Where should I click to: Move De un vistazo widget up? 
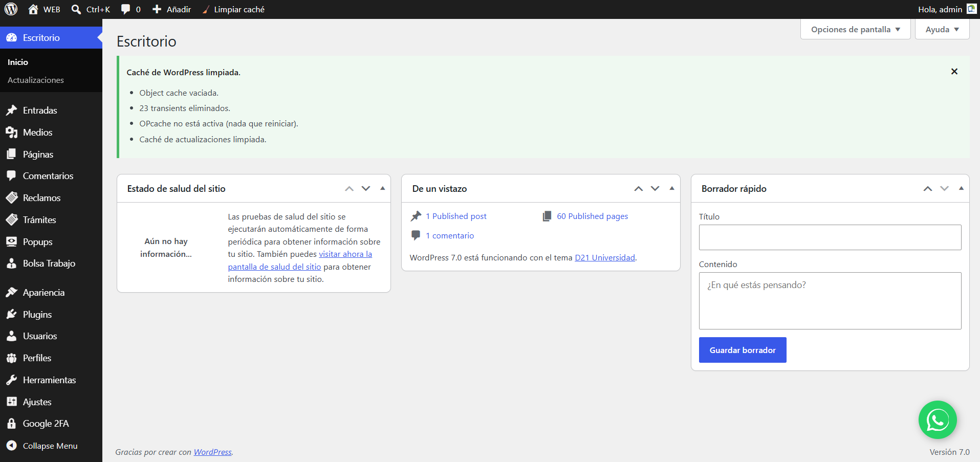point(638,189)
